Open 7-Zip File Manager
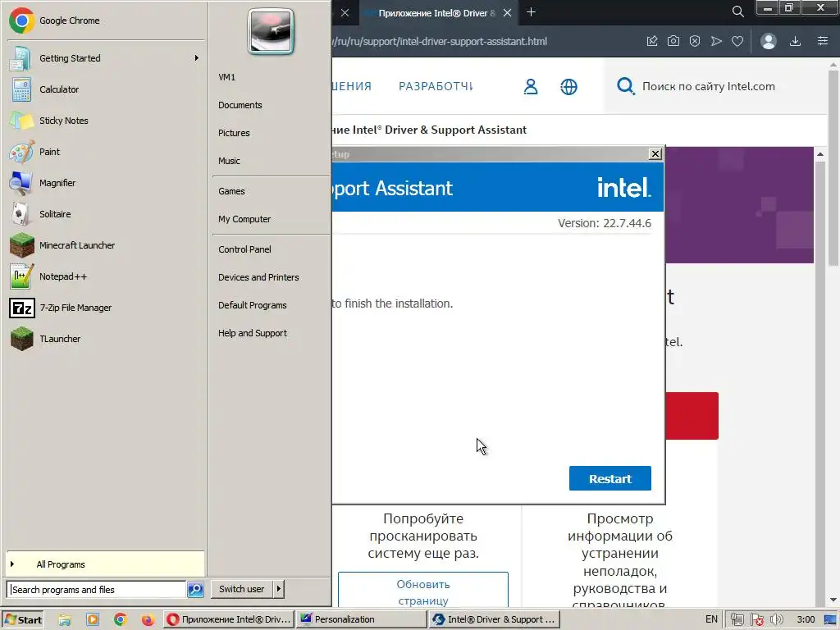Viewport: 840px width, 630px height. tap(105, 308)
